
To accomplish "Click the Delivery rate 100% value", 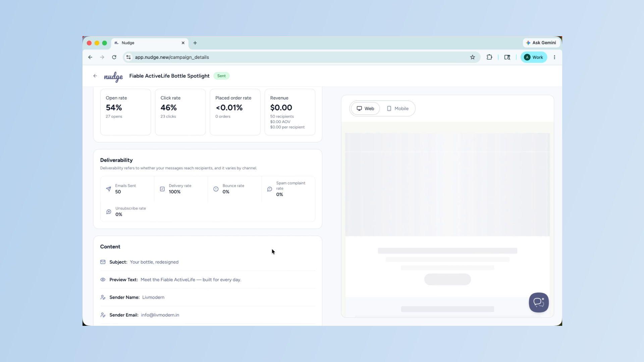I will pyautogui.click(x=174, y=192).
